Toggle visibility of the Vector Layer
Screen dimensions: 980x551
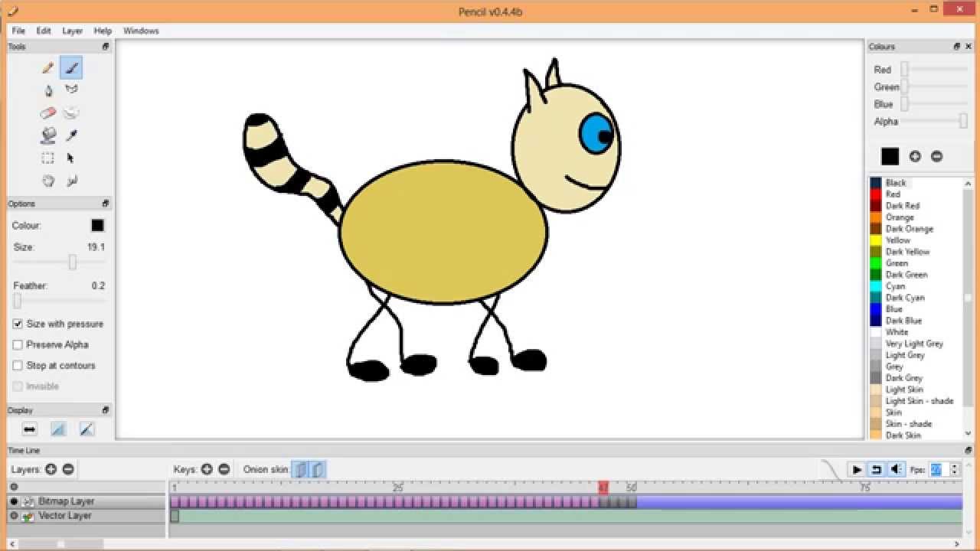13,516
